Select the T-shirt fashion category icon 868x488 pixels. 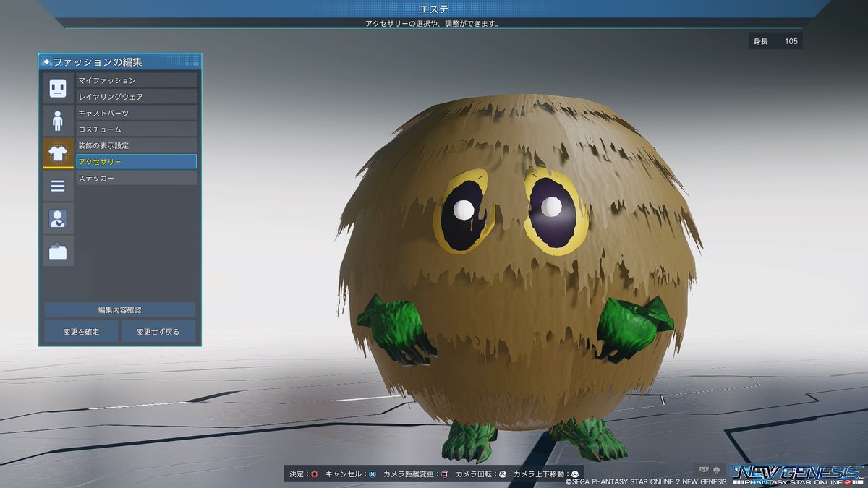coord(58,152)
